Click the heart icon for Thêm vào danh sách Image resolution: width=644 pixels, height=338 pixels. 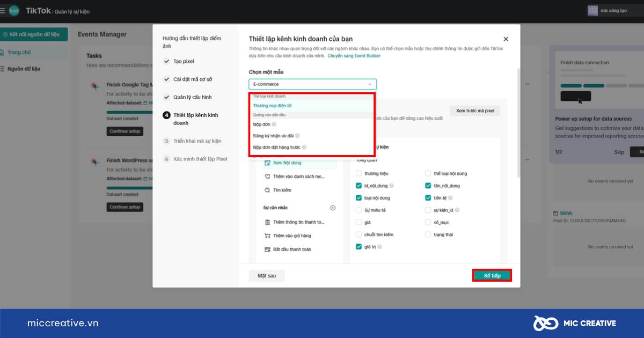tap(267, 177)
